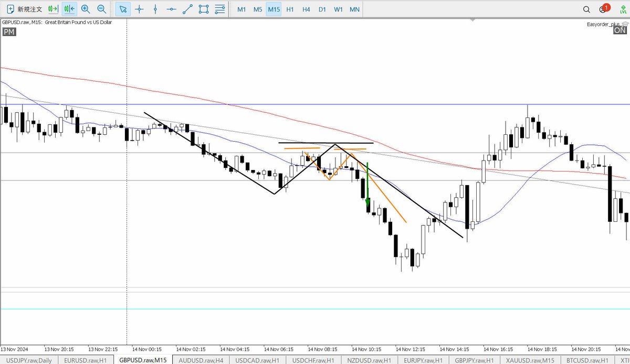
Task: Open the USDCAD.raw,H1 chart tab
Action: click(258, 360)
